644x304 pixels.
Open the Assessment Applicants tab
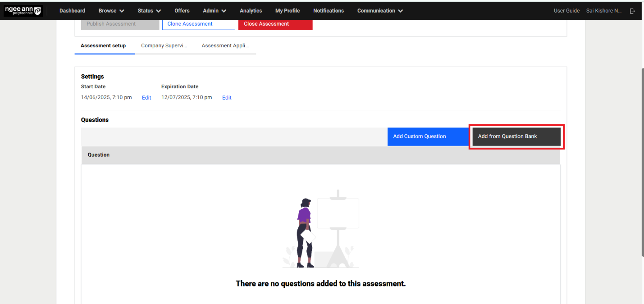[225, 45]
